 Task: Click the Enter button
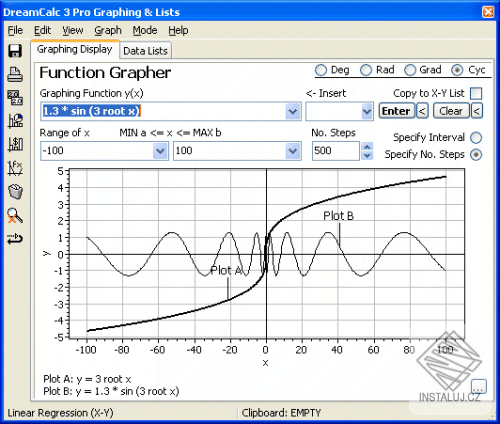(x=396, y=111)
